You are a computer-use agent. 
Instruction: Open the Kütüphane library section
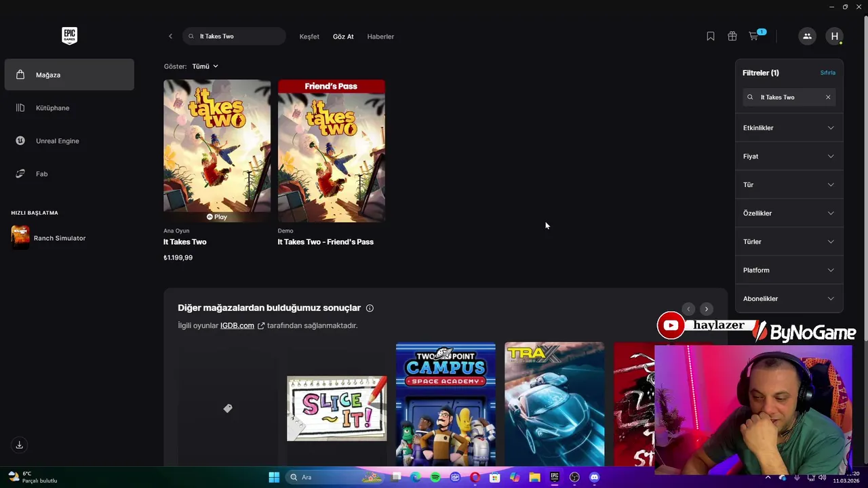pyautogui.click(x=69, y=108)
